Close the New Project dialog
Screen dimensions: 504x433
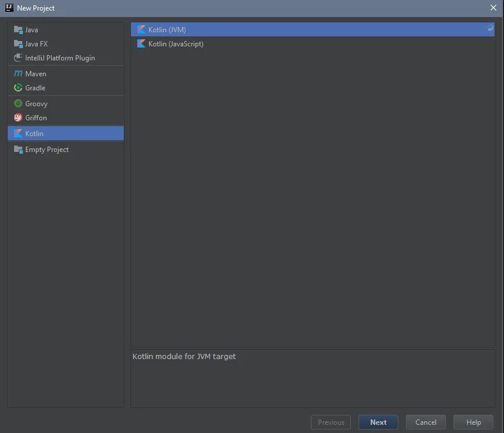(x=493, y=8)
